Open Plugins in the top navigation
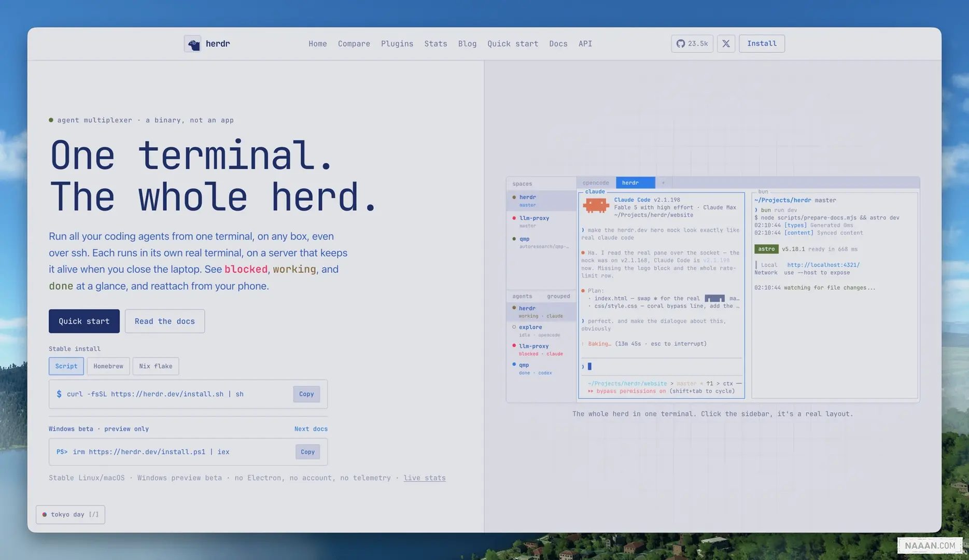This screenshot has width=969, height=560. point(397,44)
